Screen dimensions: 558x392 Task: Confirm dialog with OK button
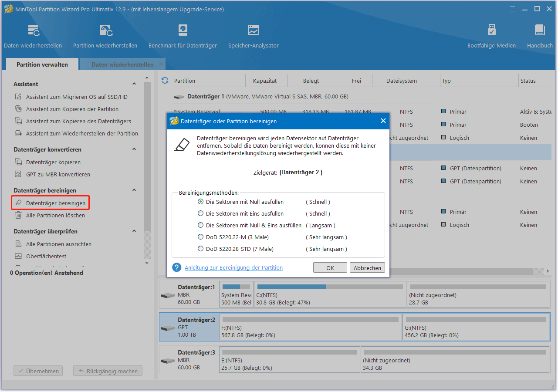[330, 268]
